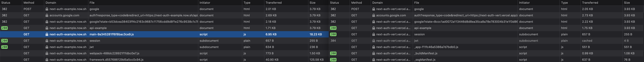The width and height of the screenshot is (644, 62).
Task: Click the lock icon on the _app-f11fc46a5386a7d7bdb0.js row
Action: pos(374,47)
